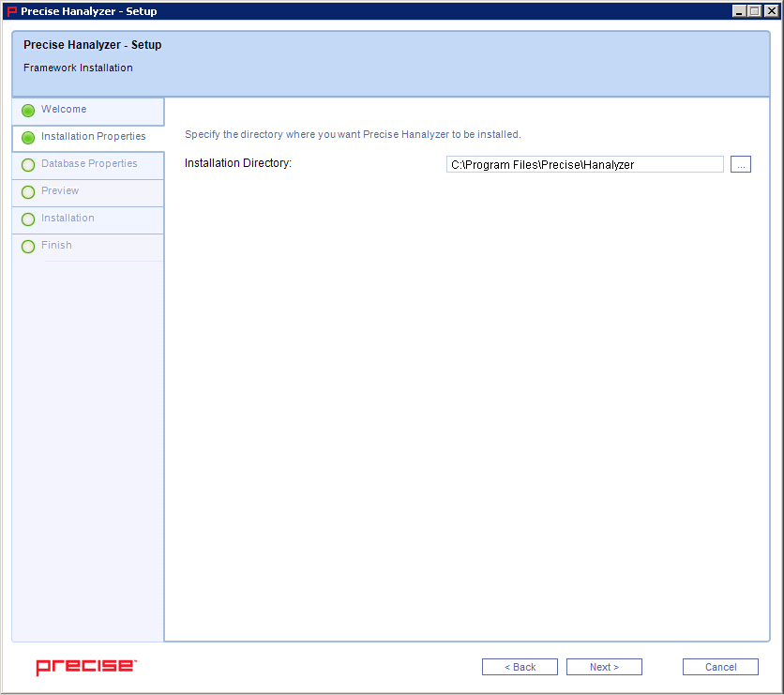Image resolution: width=784 pixels, height=695 pixels.
Task: Select the Welcome step in sidebar
Action: pos(88,111)
